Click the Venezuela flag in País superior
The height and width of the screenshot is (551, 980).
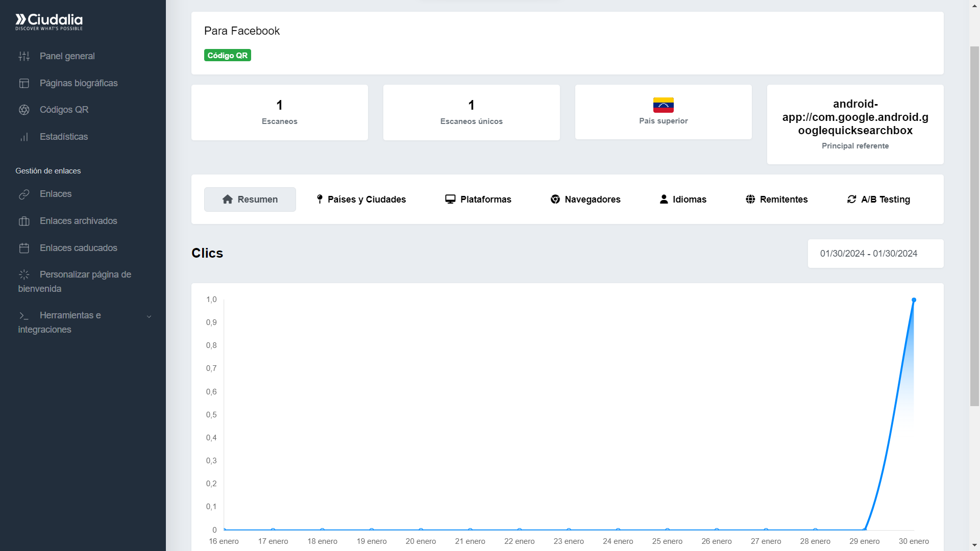(x=664, y=104)
